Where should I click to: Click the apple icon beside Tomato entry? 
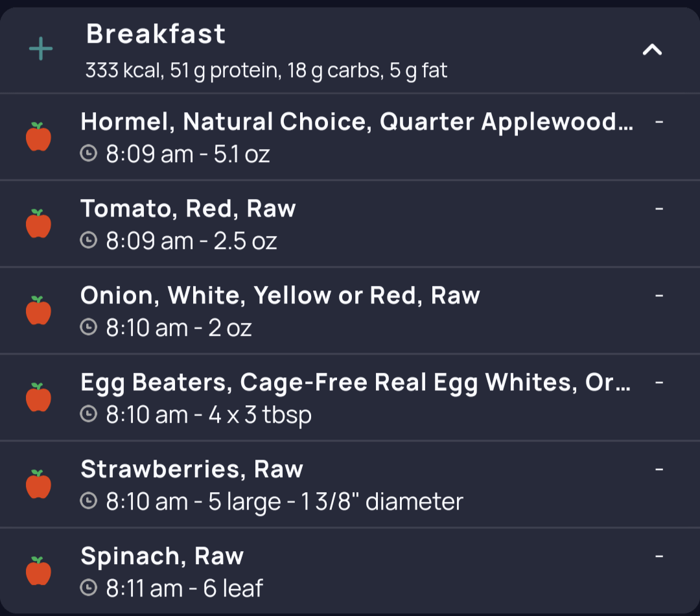pyautogui.click(x=38, y=223)
